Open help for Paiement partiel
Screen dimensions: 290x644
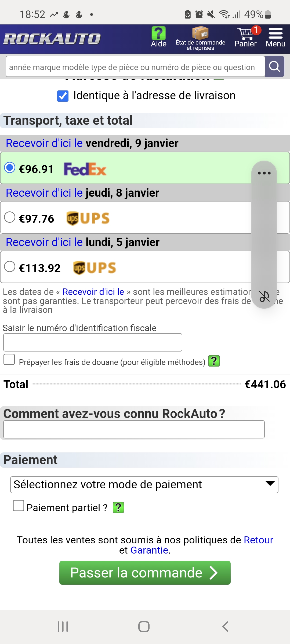point(118,507)
